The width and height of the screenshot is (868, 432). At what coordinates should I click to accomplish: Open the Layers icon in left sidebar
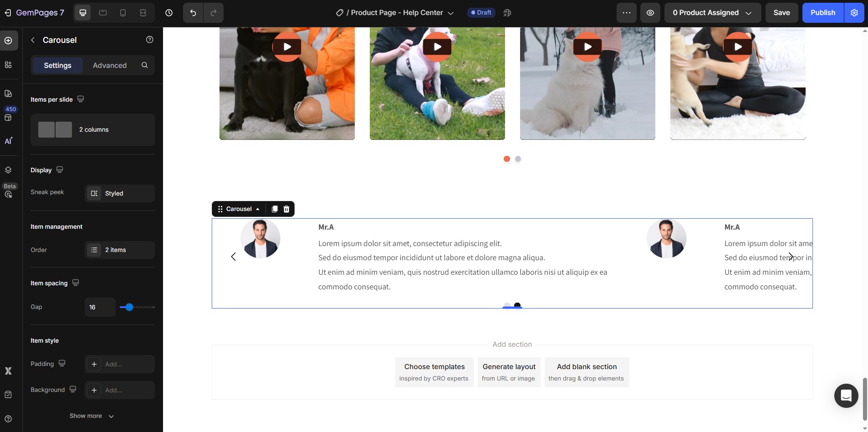[x=8, y=170]
